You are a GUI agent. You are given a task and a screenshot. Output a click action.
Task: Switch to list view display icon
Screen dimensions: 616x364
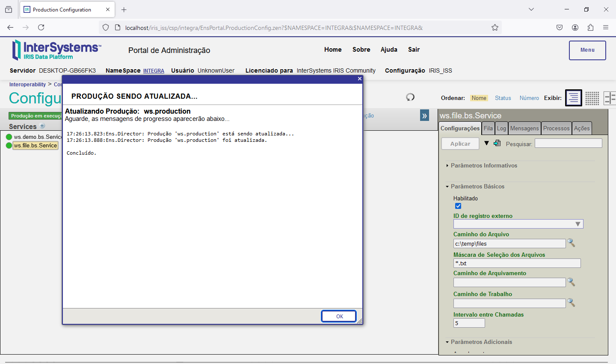(x=573, y=98)
